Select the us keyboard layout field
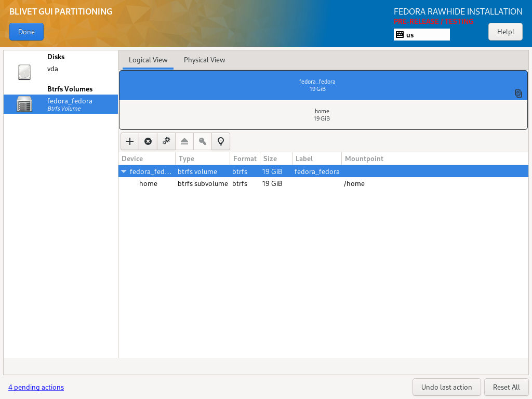 pyautogui.click(x=422, y=35)
